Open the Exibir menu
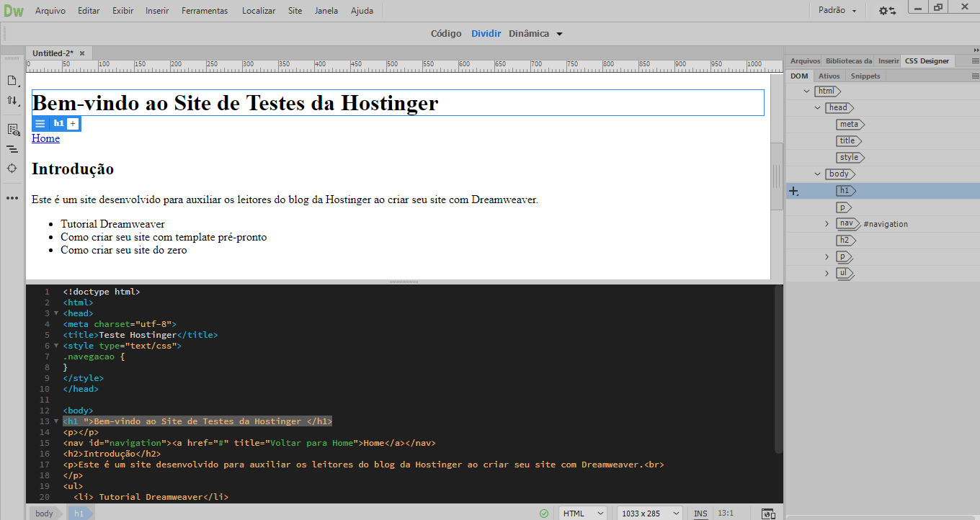980x520 pixels. click(x=122, y=11)
